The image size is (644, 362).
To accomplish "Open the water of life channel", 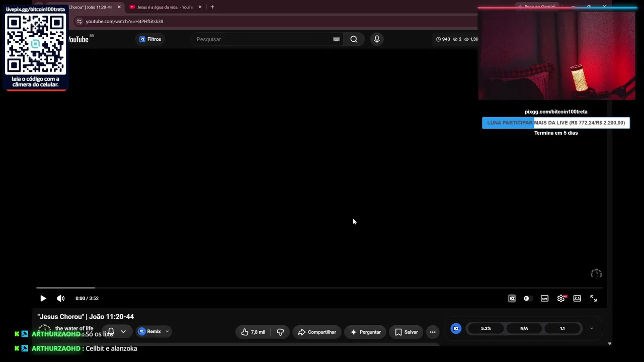I will point(74,328).
